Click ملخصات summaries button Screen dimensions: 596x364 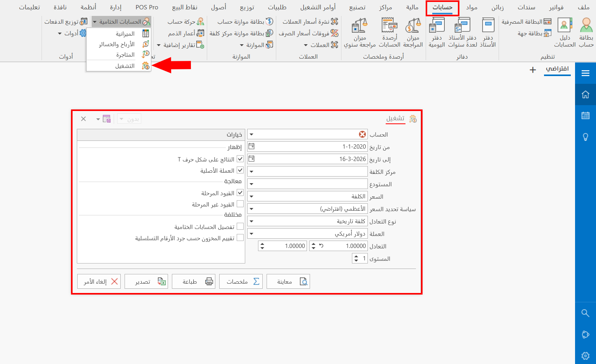[241, 281]
